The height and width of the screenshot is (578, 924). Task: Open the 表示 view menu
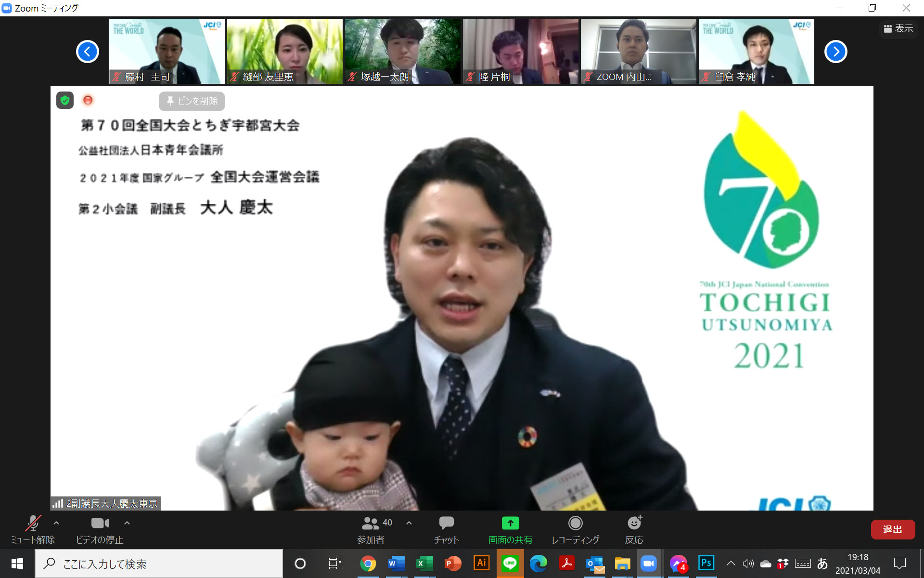tap(898, 29)
